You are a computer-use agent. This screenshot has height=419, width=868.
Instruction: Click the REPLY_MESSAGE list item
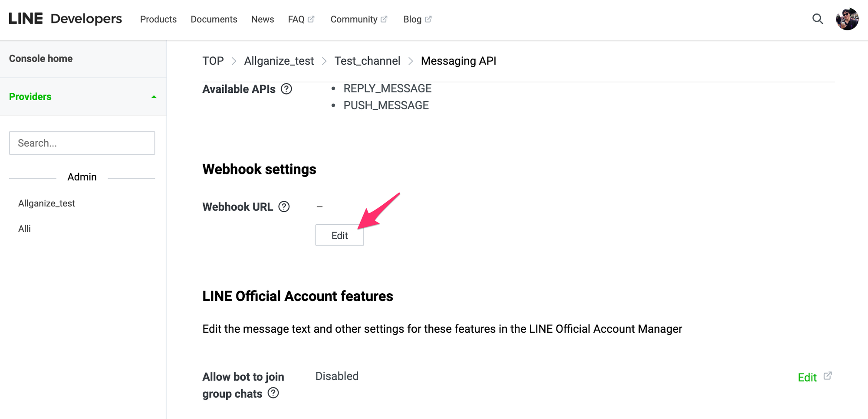point(388,88)
